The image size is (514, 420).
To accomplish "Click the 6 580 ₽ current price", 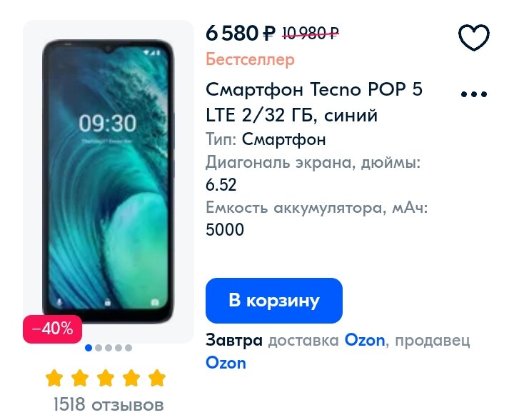I will 241,33.
